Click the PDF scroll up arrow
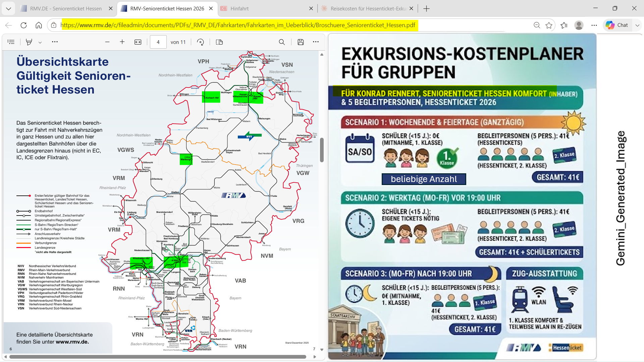 pyautogui.click(x=322, y=54)
